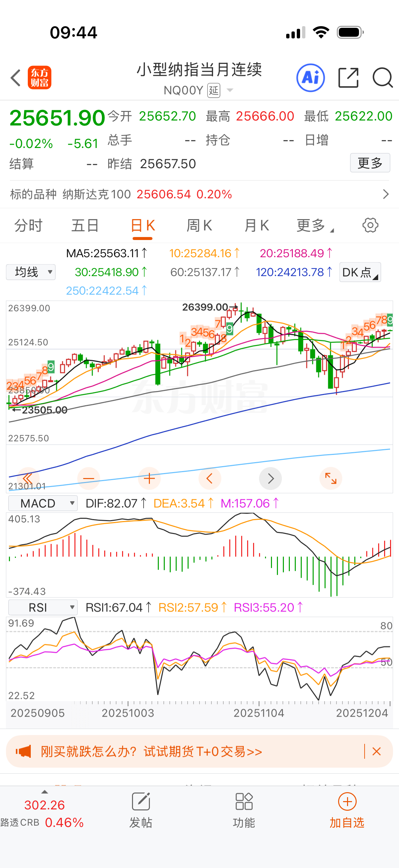399x868 pixels.
Task: Tap the RSI2:57.59 reading
Action: point(193,607)
